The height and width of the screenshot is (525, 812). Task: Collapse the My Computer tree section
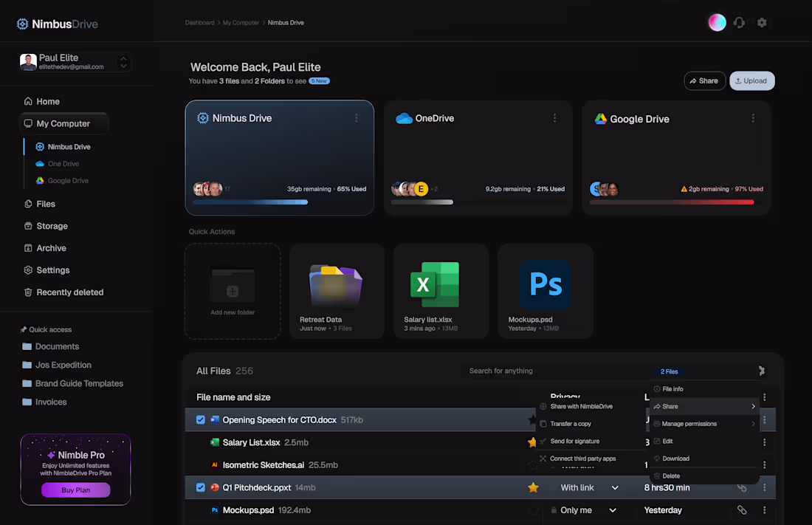click(x=63, y=123)
